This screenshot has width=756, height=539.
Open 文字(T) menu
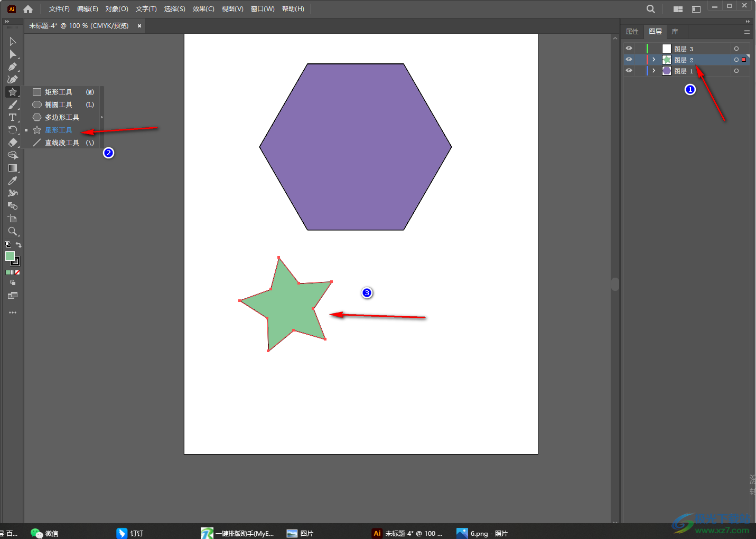pyautogui.click(x=146, y=9)
